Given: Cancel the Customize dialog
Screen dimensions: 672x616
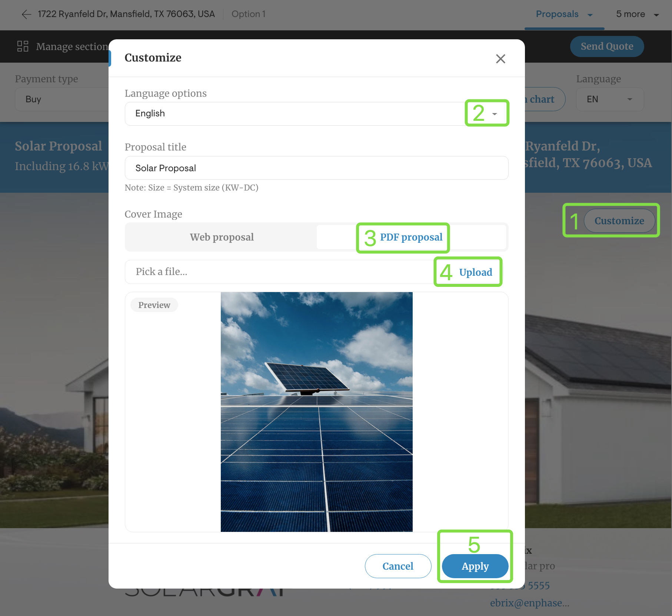Looking at the screenshot, I should coord(398,566).
